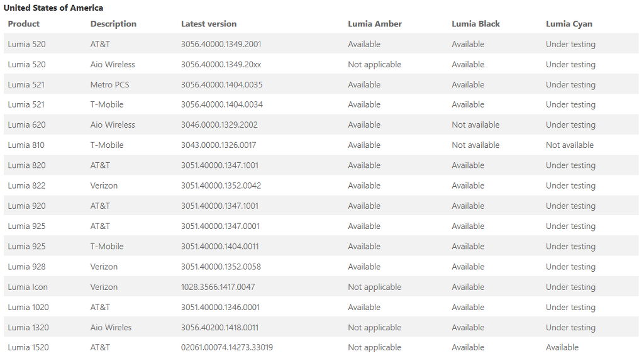Click the Lumia 810 product cell
Image resolution: width=644 pixels, height=356 pixels.
[26, 145]
